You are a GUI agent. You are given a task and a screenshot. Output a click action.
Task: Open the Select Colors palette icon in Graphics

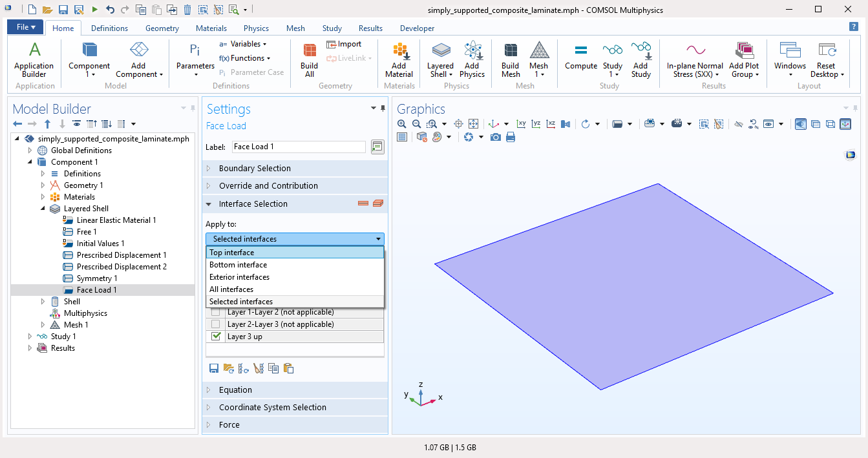pos(438,137)
